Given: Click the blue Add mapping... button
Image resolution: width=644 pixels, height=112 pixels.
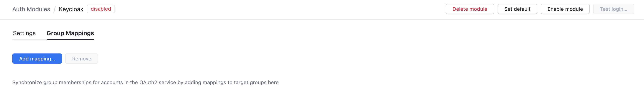Looking at the screenshot, I should point(37,59).
